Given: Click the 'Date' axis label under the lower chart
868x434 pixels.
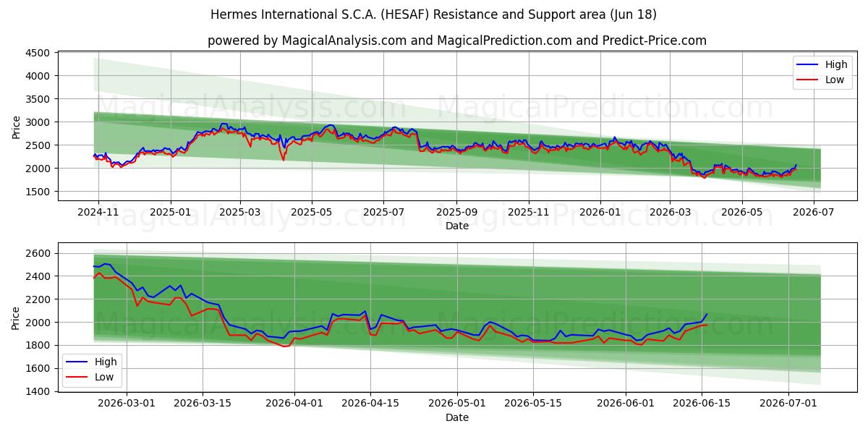Looking at the screenshot, I should [x=456, y=417].
